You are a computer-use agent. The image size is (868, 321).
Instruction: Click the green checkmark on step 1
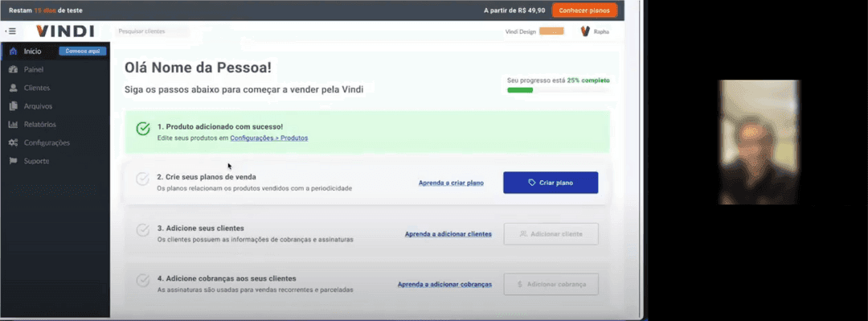pyautogui.click(x=143, y=130)
